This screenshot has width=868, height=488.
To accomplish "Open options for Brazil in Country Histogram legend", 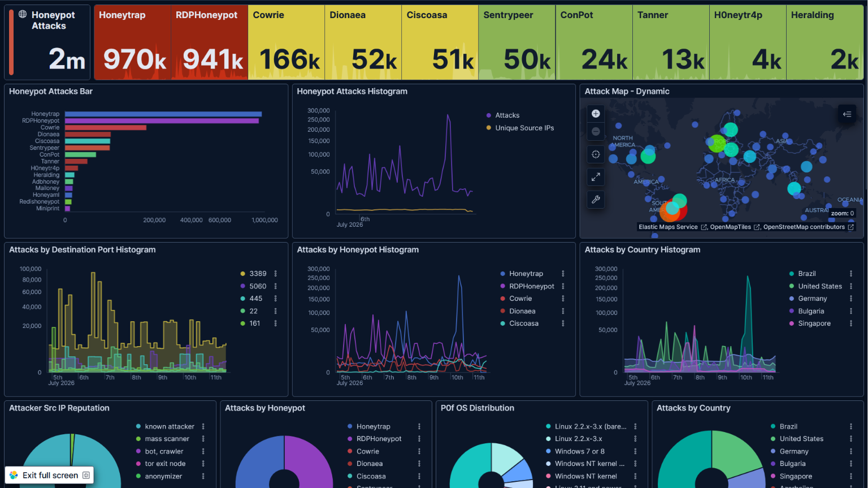I will 851,274.
